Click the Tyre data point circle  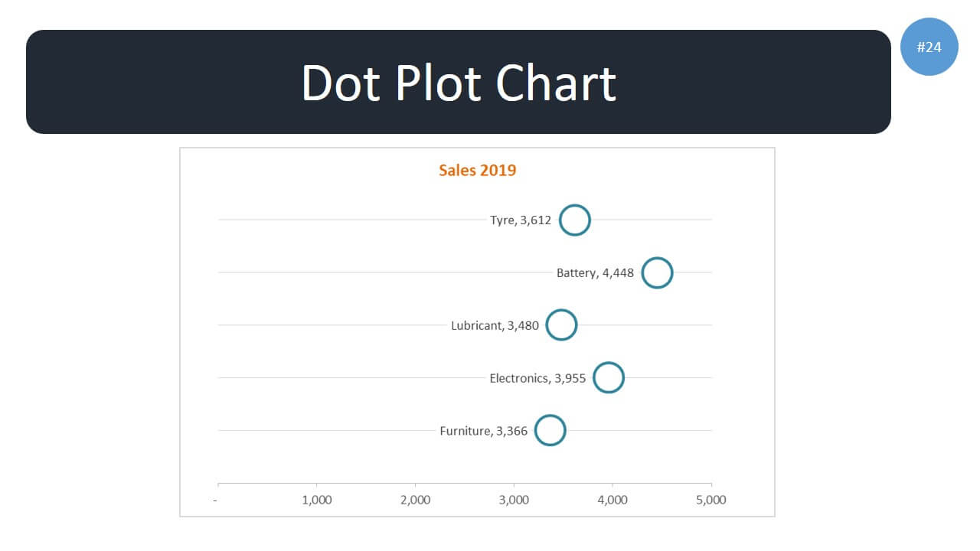coord(574,220)
